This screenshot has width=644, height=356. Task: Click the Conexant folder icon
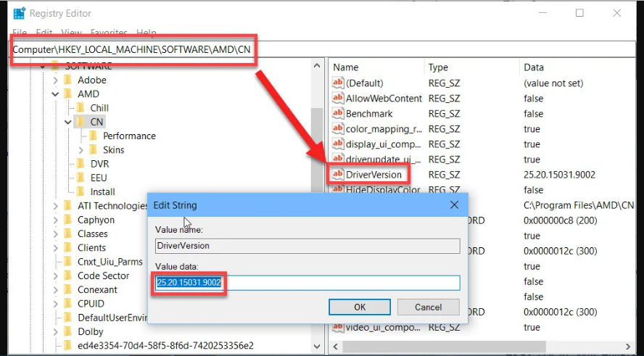tap(68, 289)
